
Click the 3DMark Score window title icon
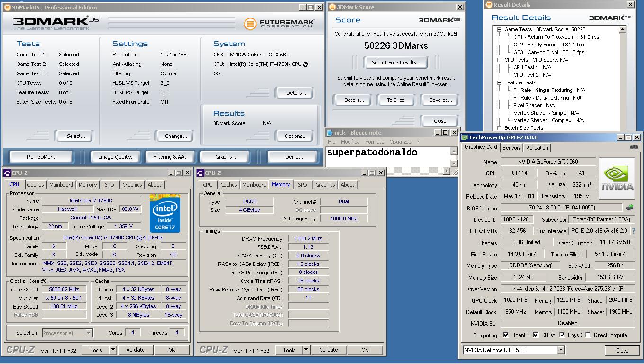tap(332, 7)
